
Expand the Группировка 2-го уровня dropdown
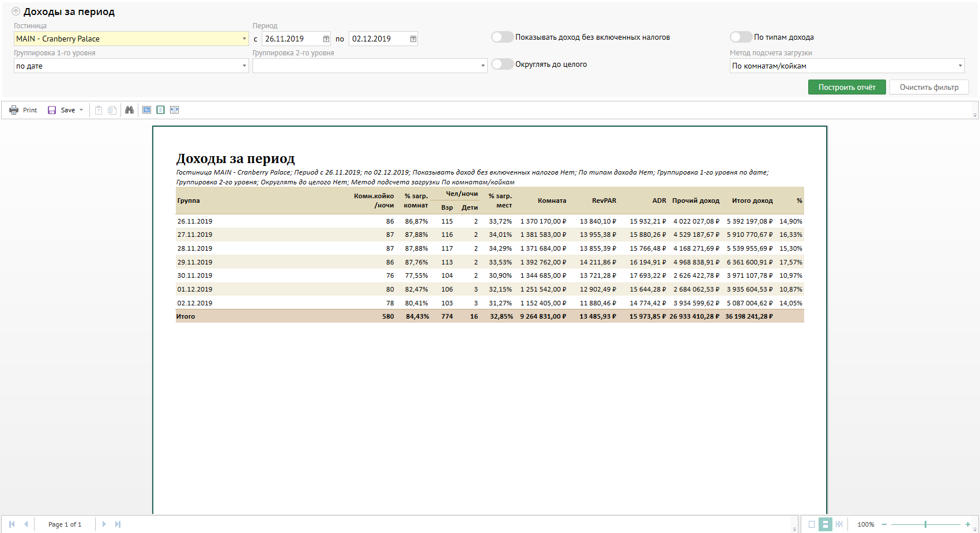click(483, 66)
